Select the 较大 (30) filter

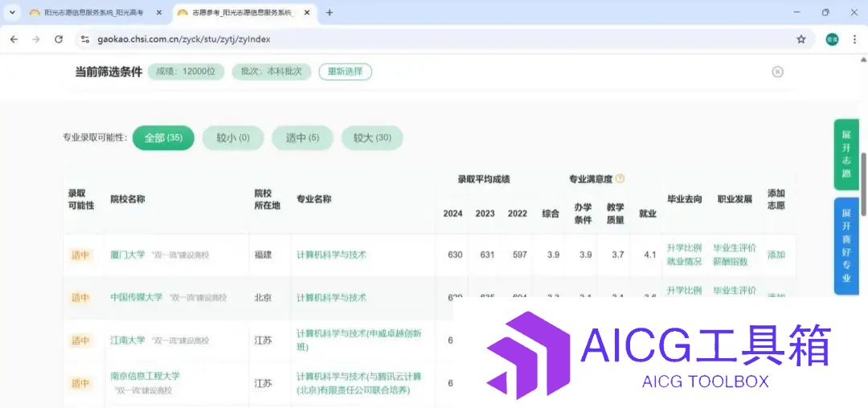(372, 137)
